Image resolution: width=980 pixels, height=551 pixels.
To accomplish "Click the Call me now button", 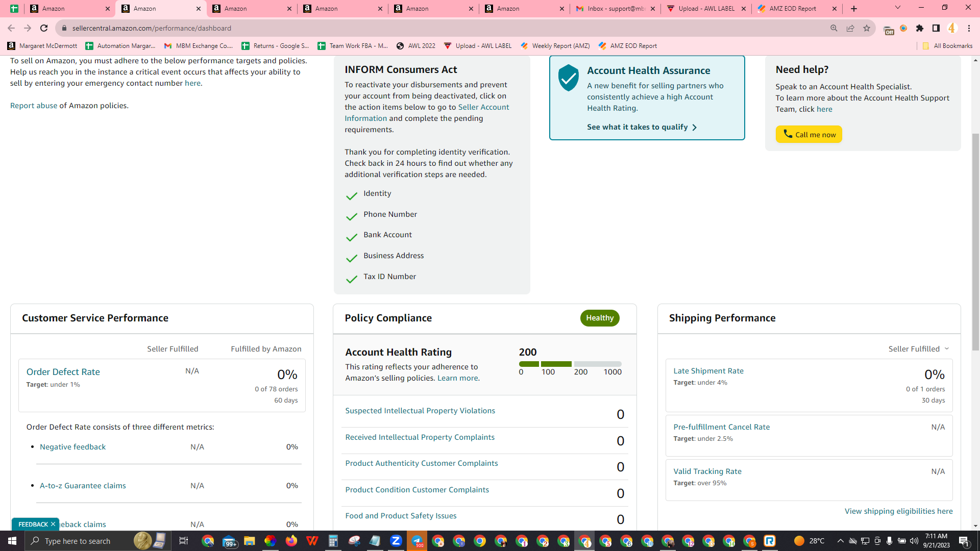I will pyautogui.click(x=809, y=134).
